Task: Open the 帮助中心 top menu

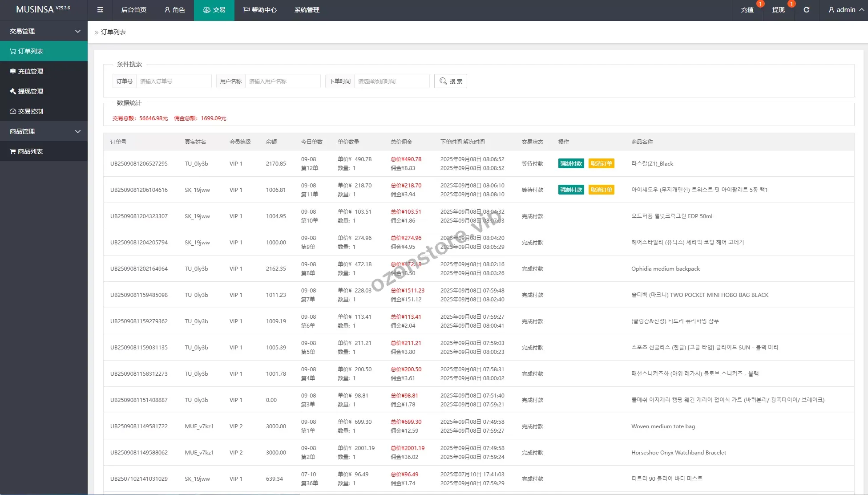Action: (x=260, y=10)
